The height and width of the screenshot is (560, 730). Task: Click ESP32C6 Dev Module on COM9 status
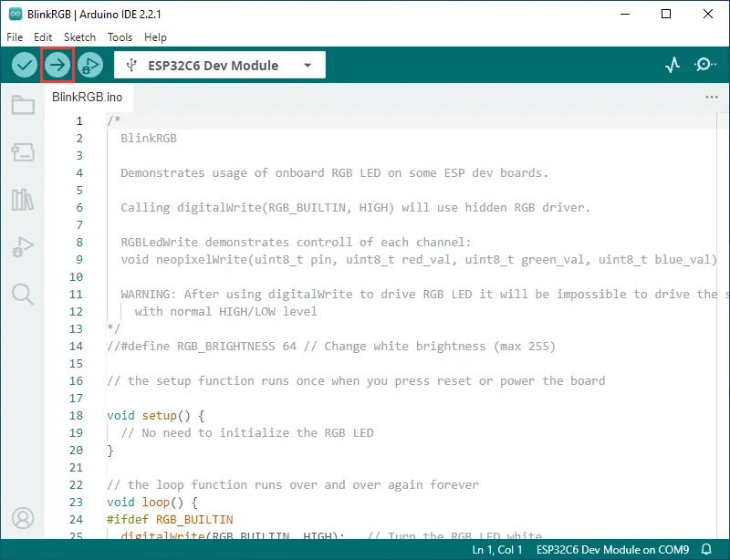(612, 550)
